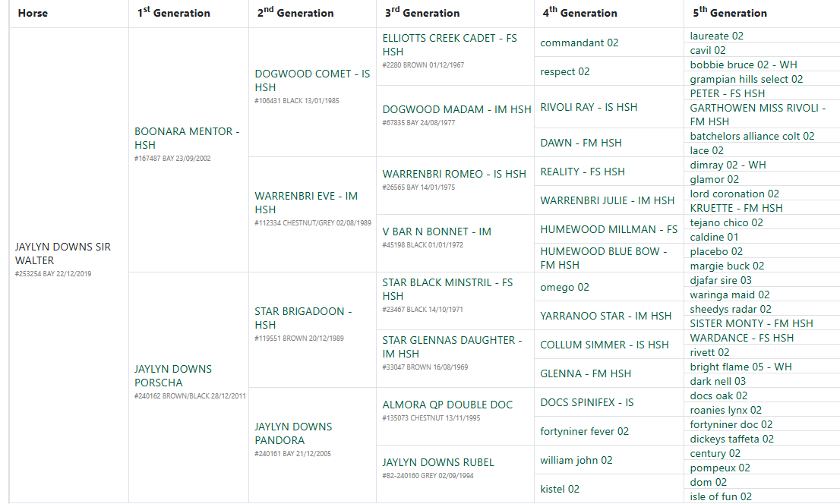Image resolution: width=840 pixels, height=504 pixels.
Task: Open HUMEWOOD BLUE BOW - FM HSH
Action: coord(603,257)
